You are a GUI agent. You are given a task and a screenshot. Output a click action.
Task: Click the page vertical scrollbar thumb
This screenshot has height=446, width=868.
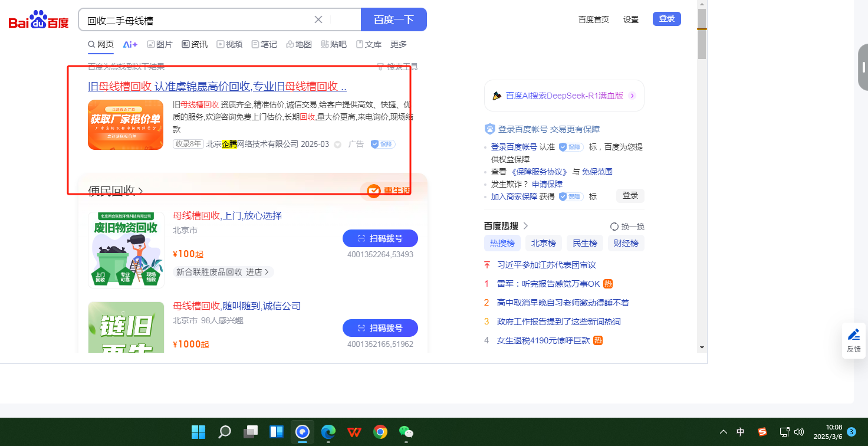(x=702, y=34)
